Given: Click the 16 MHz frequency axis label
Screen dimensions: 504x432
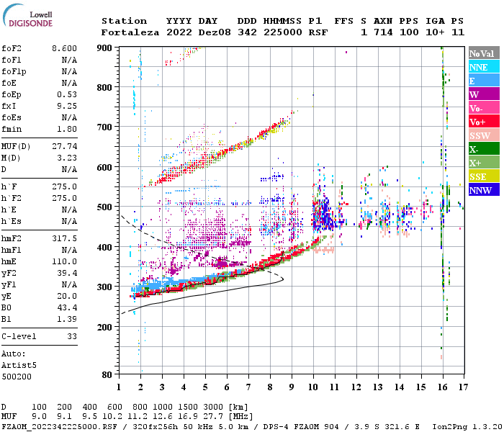Looking at the screenshot, I should (x=443, y=387).
